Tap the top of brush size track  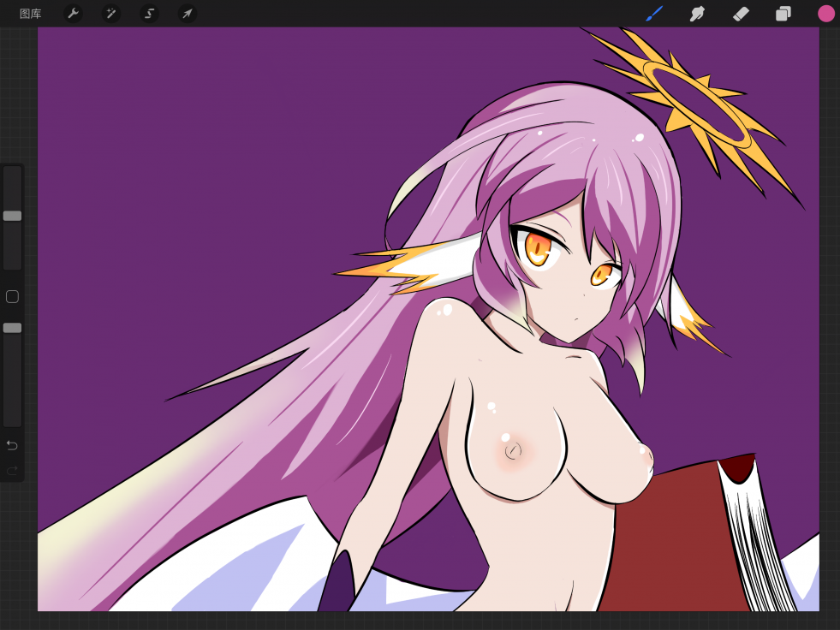(12, 175)
